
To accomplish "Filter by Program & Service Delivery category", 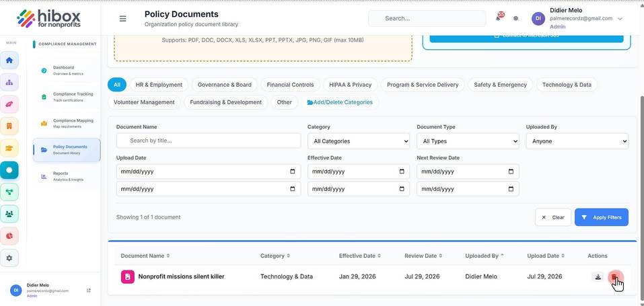I will click(423, 85).
